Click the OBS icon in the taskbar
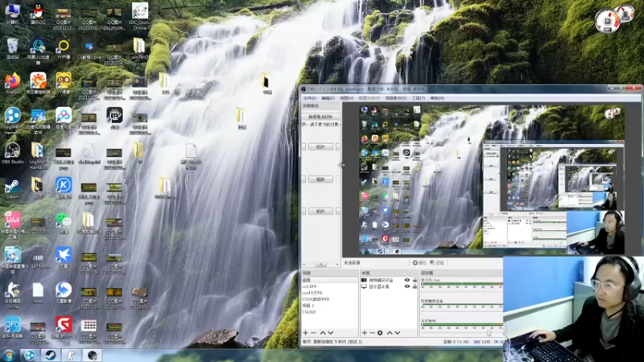The image size is (644, 362). coord(92,356)
